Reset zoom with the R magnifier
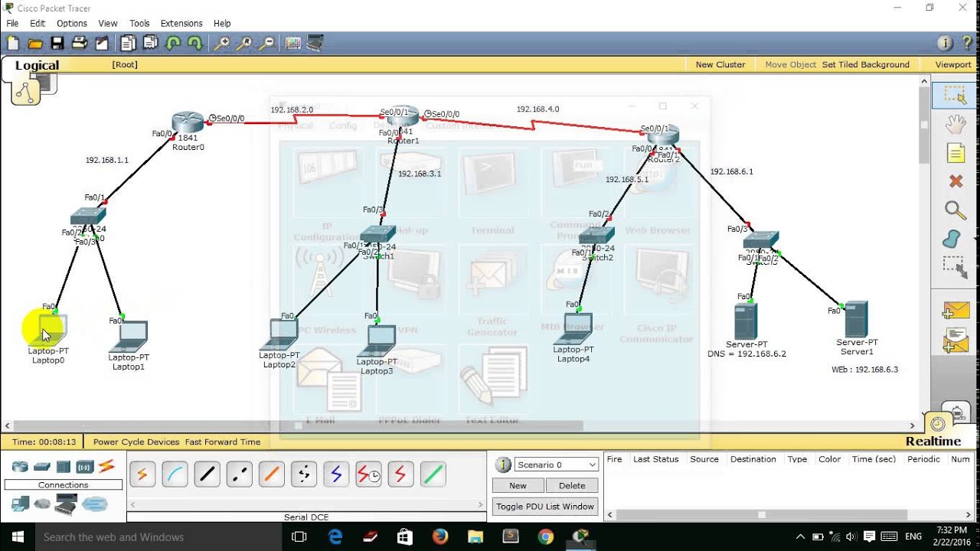 click(243, 44)
